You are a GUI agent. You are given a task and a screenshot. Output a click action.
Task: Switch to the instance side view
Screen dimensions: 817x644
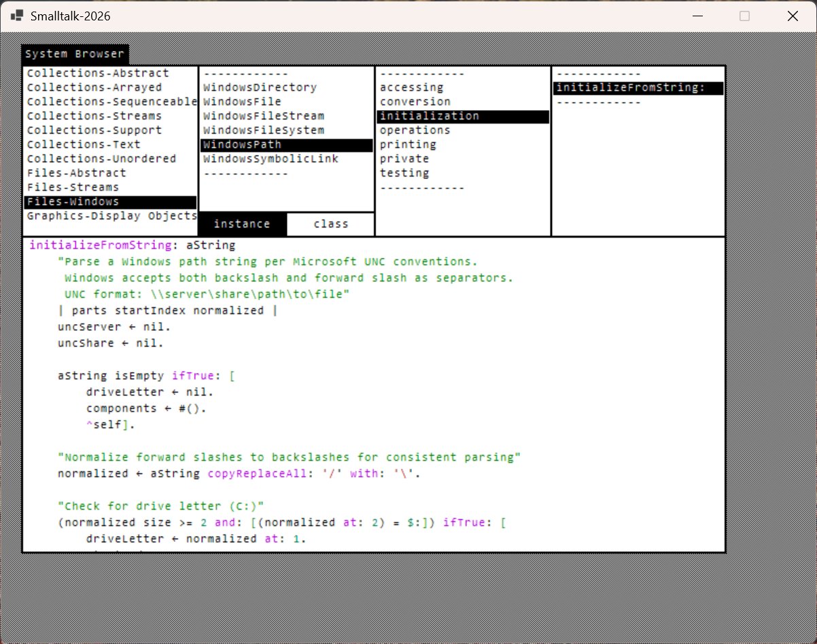click(241, 223)
